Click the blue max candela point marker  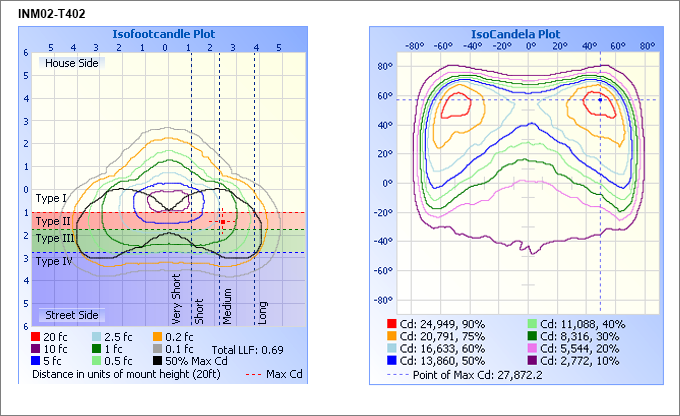click(x=599, y=99)
